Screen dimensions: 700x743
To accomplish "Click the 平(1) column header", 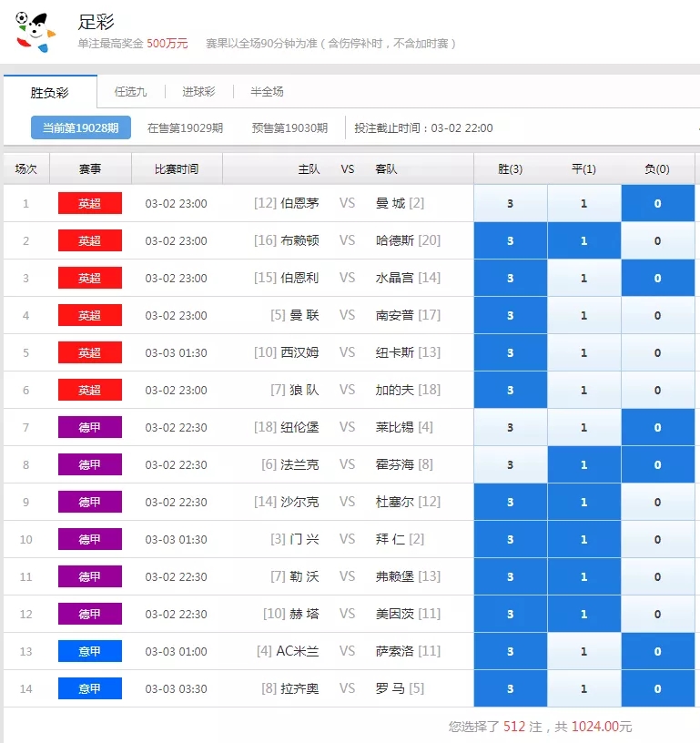I will pyautogui.click(x=584, y=169).
